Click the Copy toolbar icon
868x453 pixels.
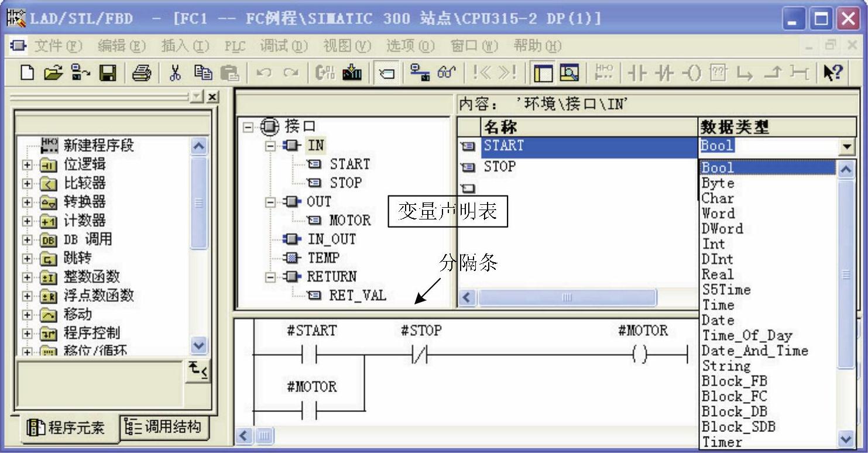pos(203,73)
